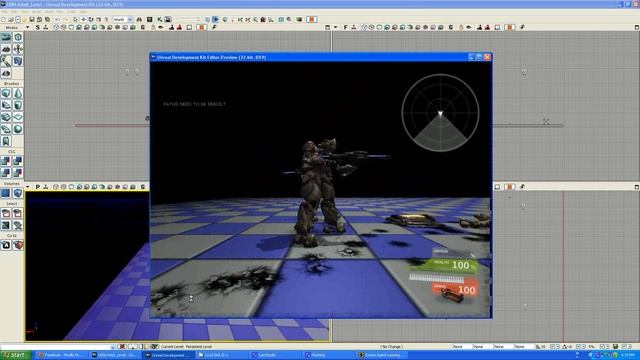Open the recent files dropdown next to the Open icon
The height and width of the screenshot is (360, 640).
(18, 20)
